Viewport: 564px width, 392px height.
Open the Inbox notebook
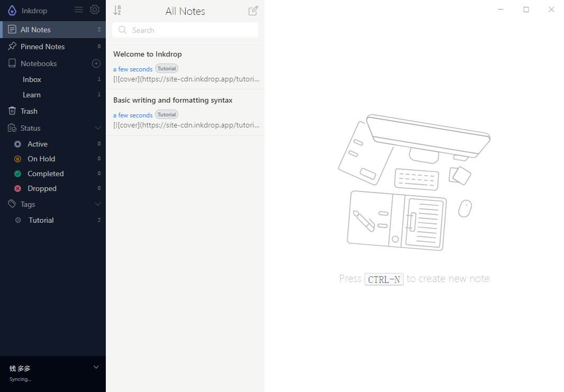pos(53,79)
